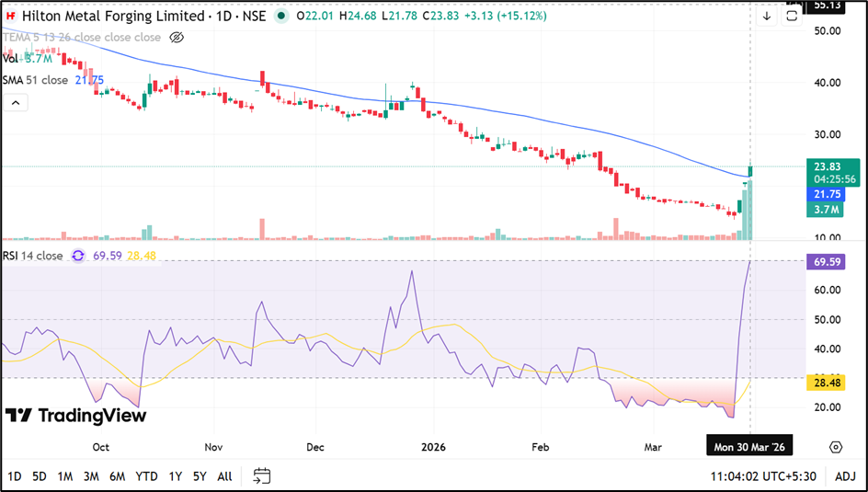The image size is (868, 492).
Task: Click the Hilton Metal Forging symbol logo
Action: [x=11, y=17]
